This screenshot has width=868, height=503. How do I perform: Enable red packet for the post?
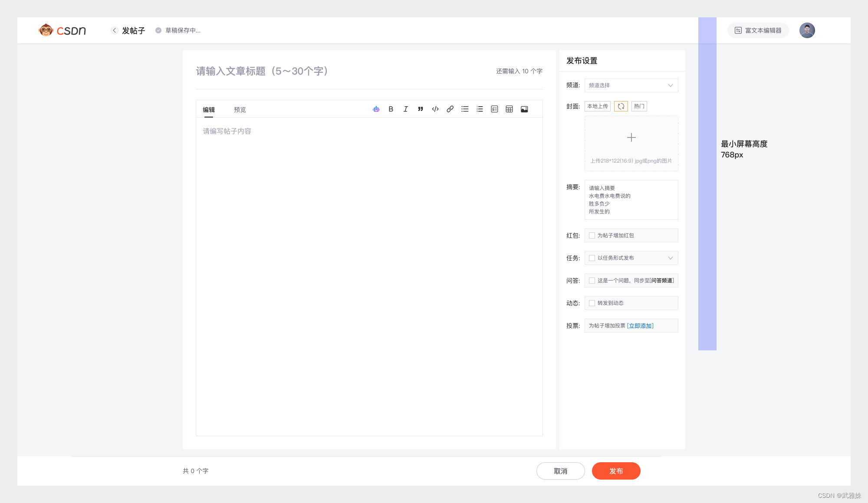[x=592, y=235]
